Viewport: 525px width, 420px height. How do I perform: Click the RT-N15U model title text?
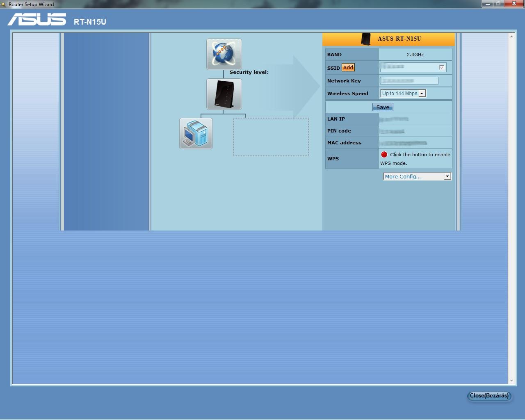[x=90, y=22]
